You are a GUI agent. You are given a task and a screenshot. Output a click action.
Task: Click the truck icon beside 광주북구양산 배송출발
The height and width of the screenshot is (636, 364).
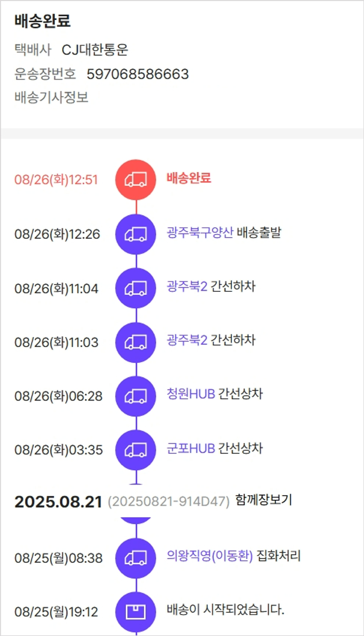pos(136,234)
